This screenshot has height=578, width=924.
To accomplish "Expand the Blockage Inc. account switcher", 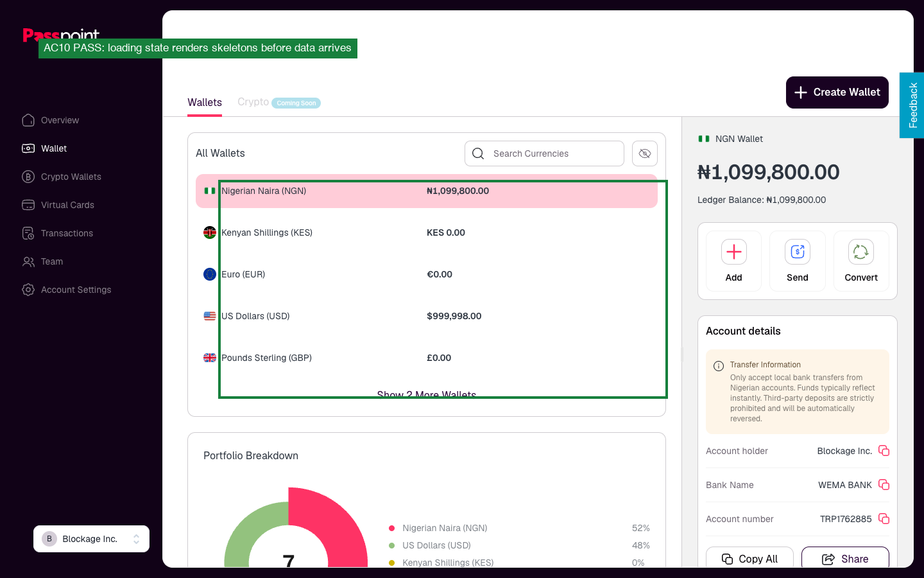I will pyautogui.click(x=91, y=539).
